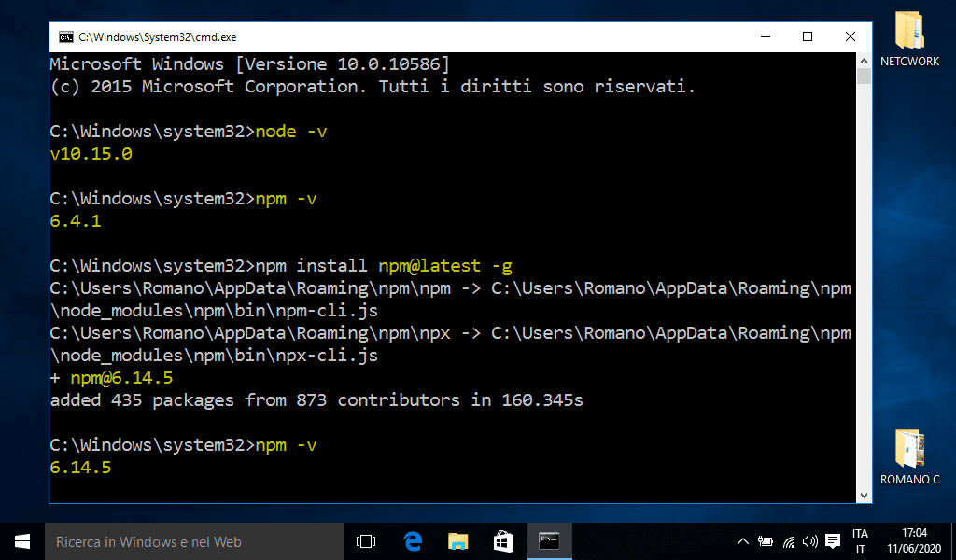Open the Windows Store taskbar icon
Screen dimensions: 956x560
point(503,541)
